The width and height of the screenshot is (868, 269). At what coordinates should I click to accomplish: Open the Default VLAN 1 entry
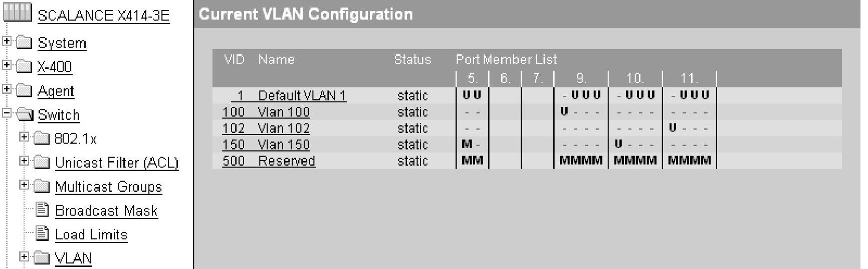tap(289, 95)
